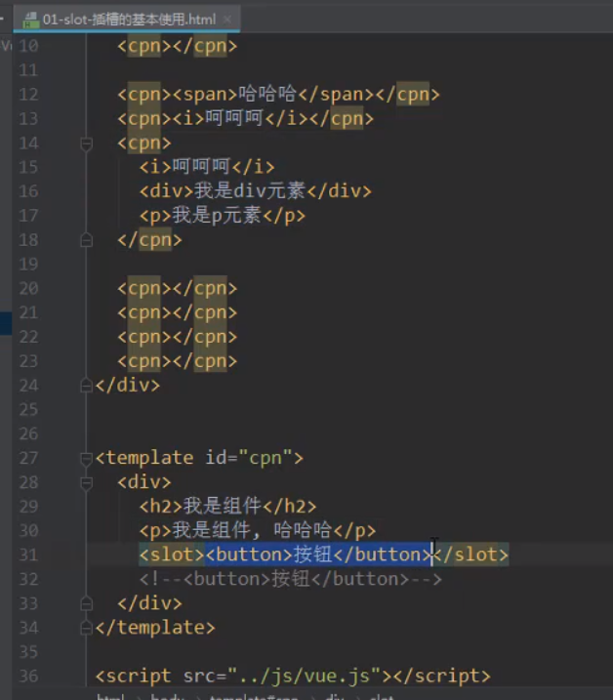This screenshot has height=700, width=613.
Task: Click the h2 我是组件 text on line 29
Action: (x=222, y=507)
